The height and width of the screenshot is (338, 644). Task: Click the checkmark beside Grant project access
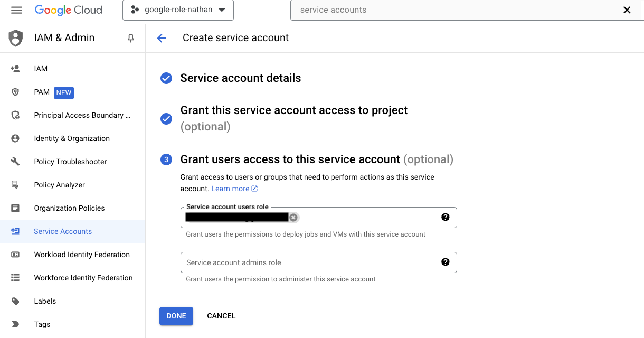[166, 118]
